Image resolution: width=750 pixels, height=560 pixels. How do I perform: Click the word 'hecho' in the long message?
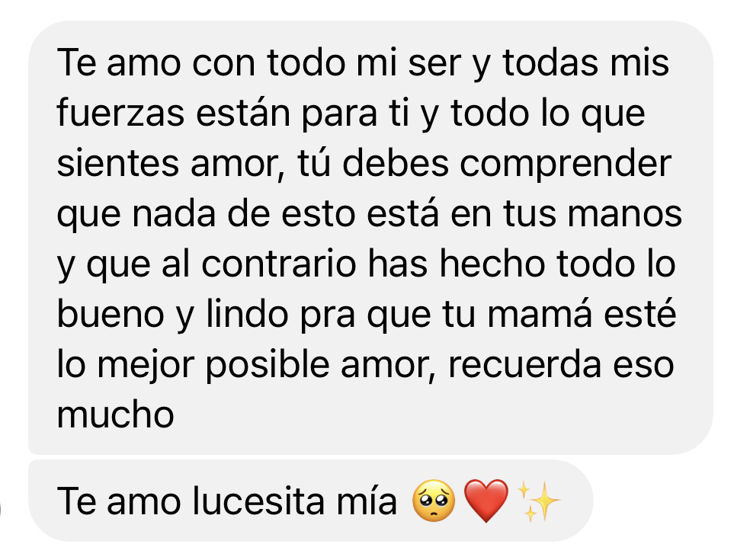492,264
